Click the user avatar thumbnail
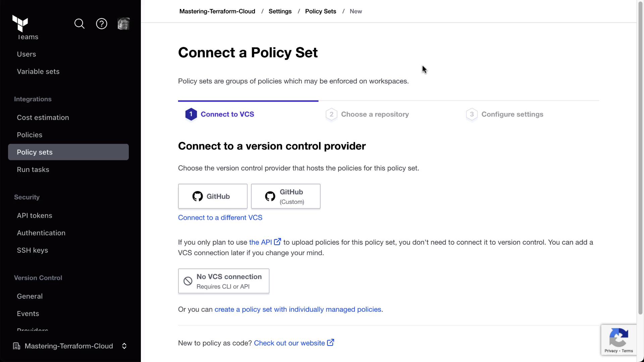Screen dimensions: 644x362 tap(123, 24)
